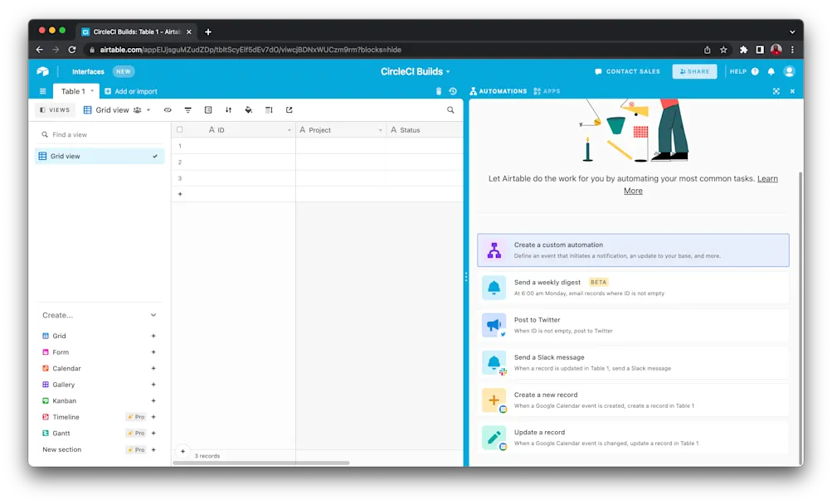This screenshot has height=504, width=832.
Task: Open the Filter options
Action: click(187, 109)
